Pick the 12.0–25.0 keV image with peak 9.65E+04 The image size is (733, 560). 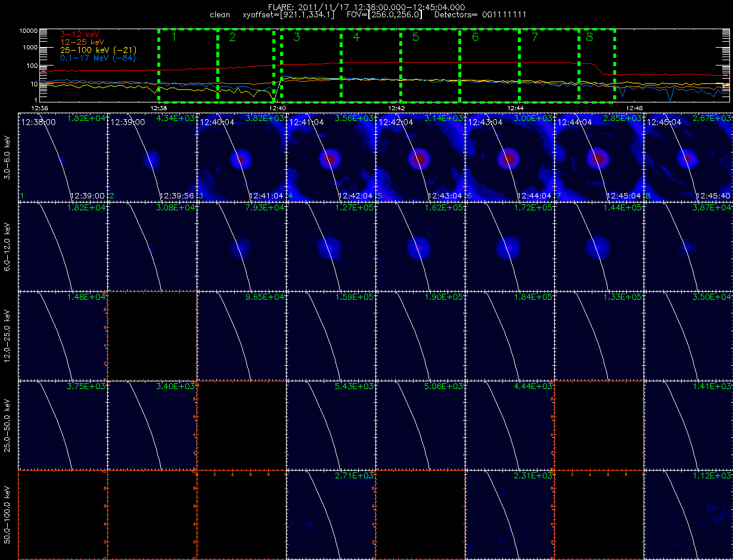click(241, 335)
